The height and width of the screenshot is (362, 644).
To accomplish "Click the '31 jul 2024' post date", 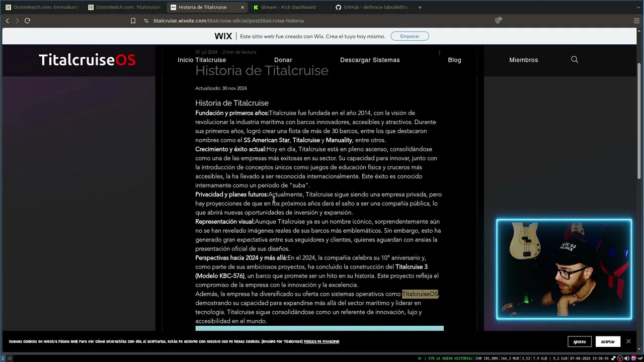I will coord(206,52).
